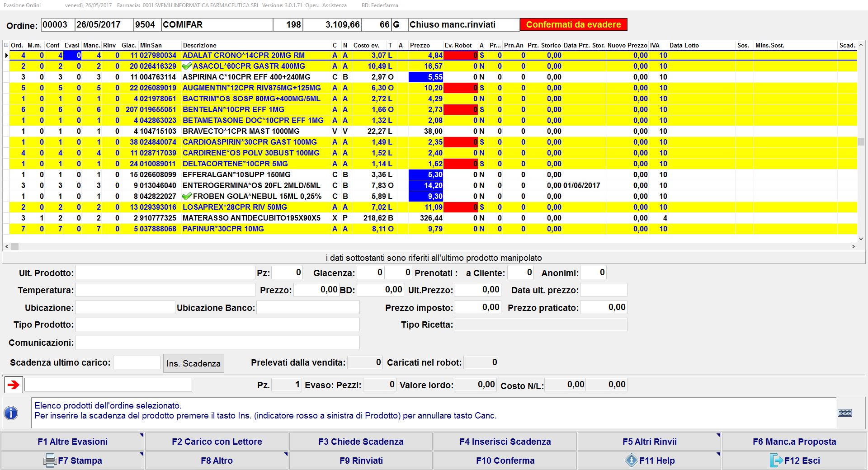This screenshot has height=470, width=868.
Task: Click the F10 Conferma button
Action: click(505, 461)
